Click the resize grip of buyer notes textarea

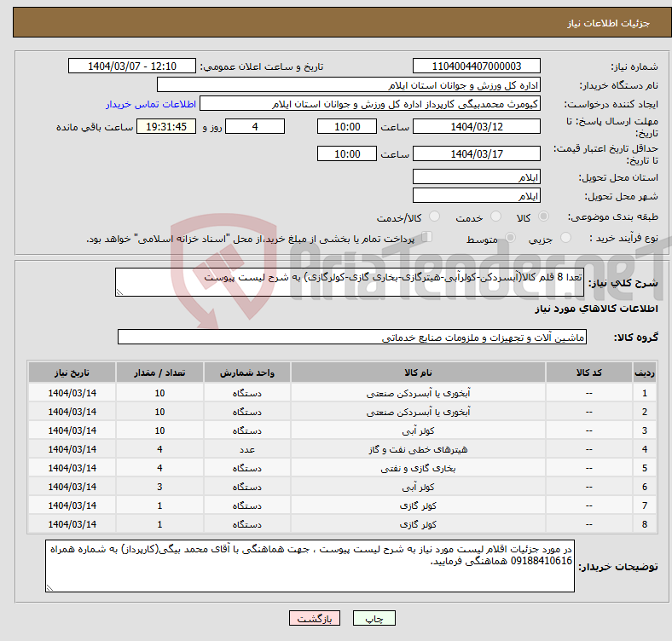point(49,588)
